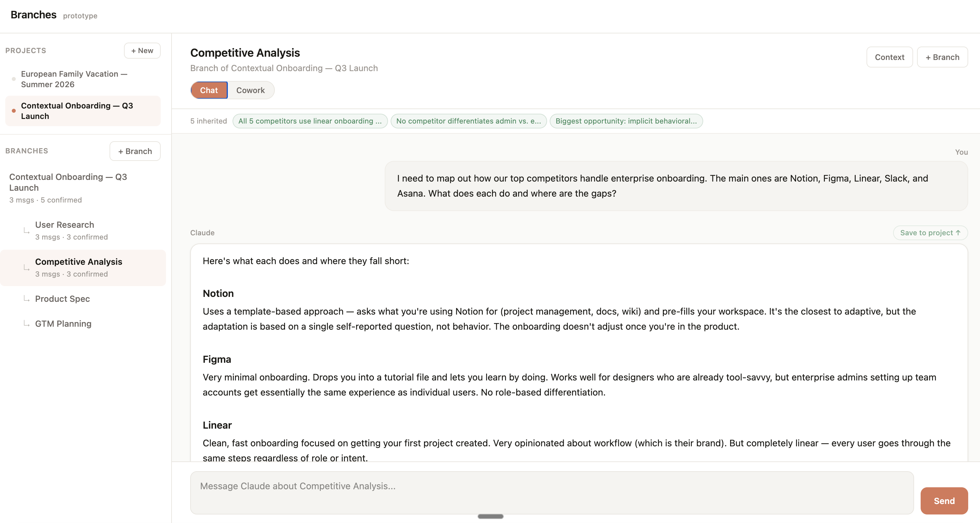Expand the 'No competitor differentiates admin vs...' context pill
The image size is (980, 523).
tap(468, 121)
